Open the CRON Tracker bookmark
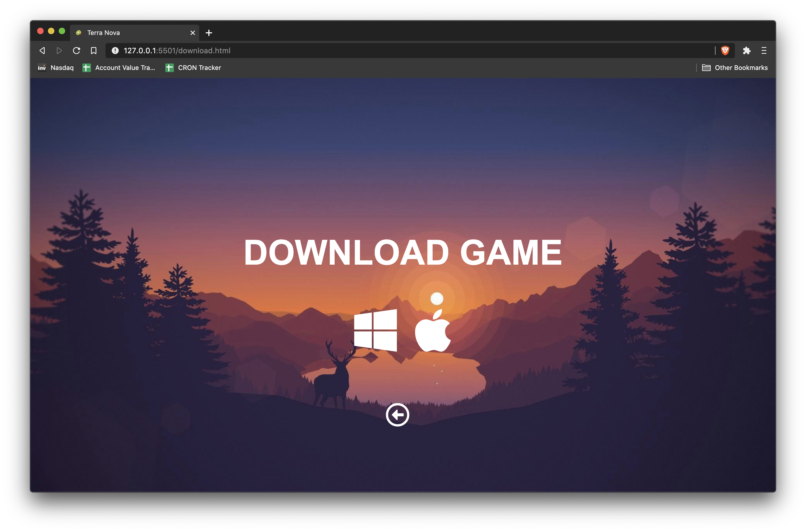This screenshot has width=806, height=532. click(193, 68)
